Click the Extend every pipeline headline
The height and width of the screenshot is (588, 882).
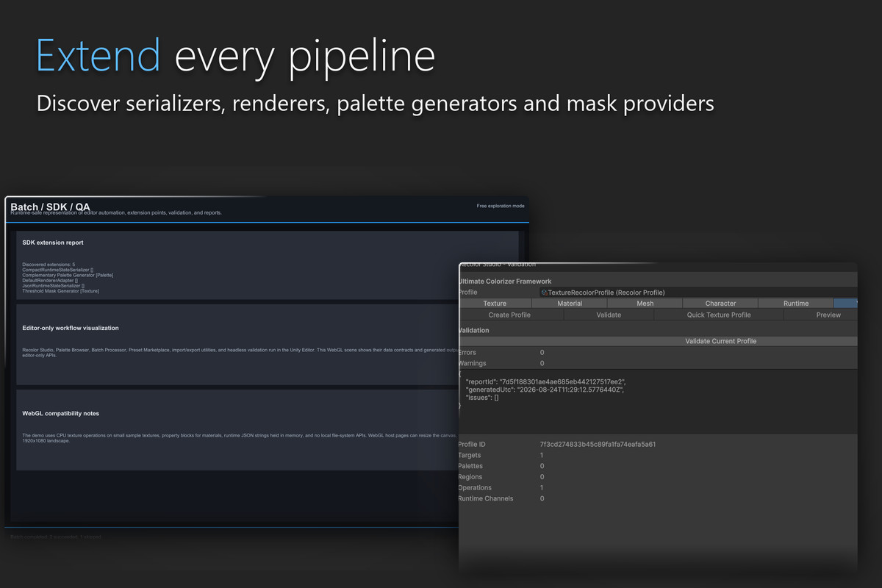[x=235, y=57]
